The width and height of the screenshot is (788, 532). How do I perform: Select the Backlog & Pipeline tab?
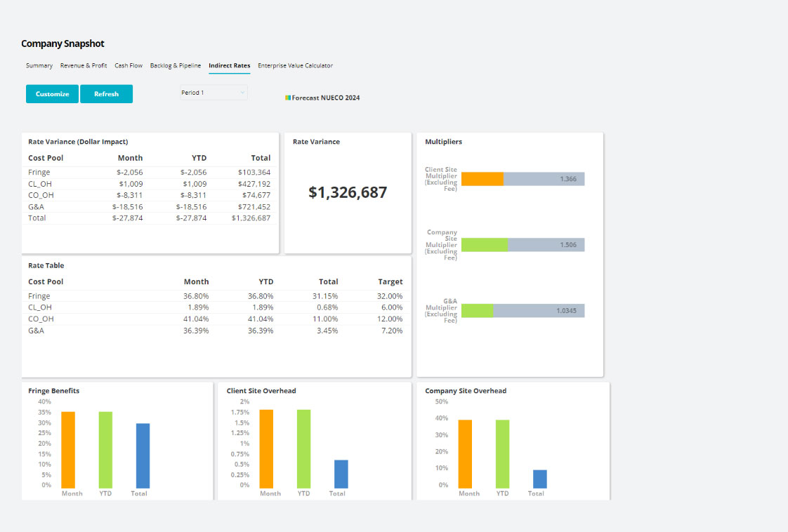(176, 66)
